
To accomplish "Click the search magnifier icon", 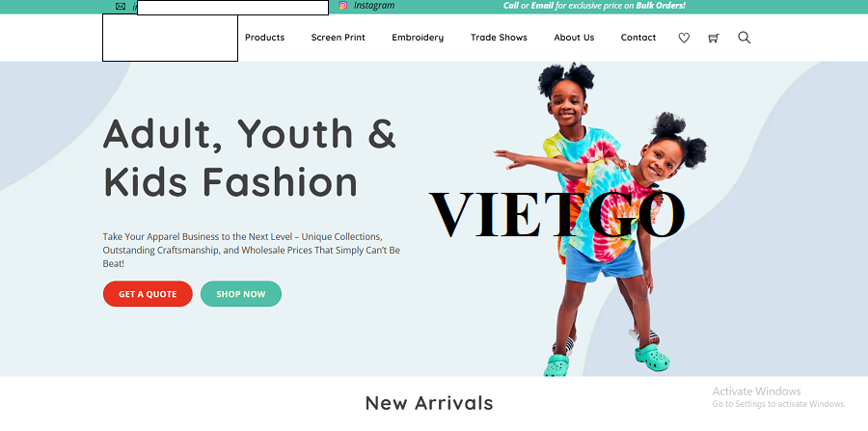I will (744, 38).
